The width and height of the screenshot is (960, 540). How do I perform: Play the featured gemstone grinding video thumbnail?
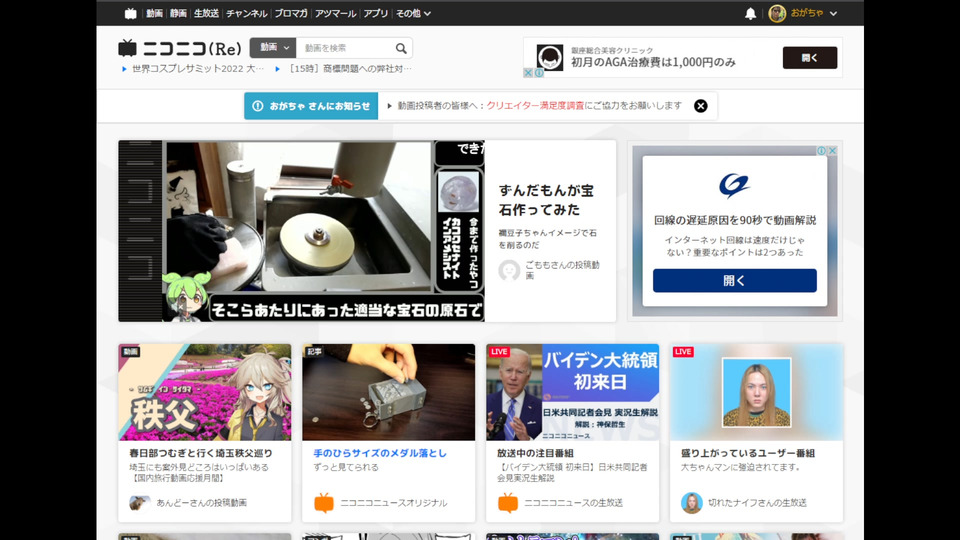(x=301, y=231)
